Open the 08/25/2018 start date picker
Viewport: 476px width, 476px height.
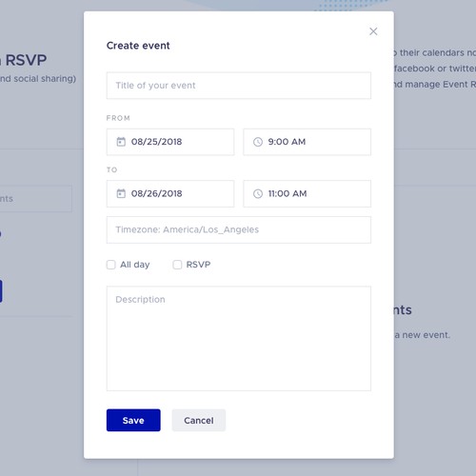click(170, 142)
